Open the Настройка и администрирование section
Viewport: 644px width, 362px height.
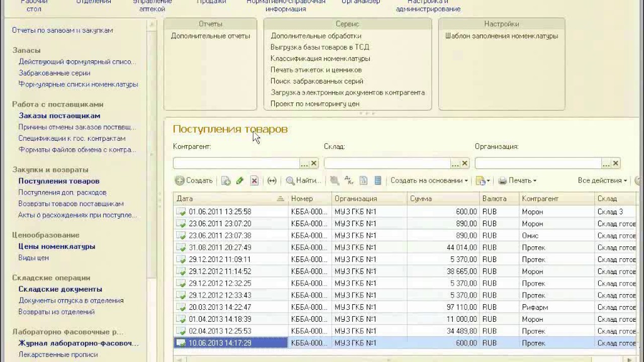coord(428,6)
